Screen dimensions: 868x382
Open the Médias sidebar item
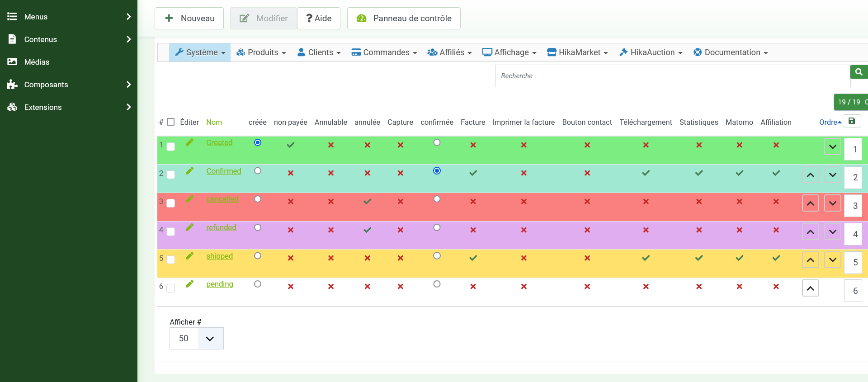pyautogui.click(x=69, y=62)
